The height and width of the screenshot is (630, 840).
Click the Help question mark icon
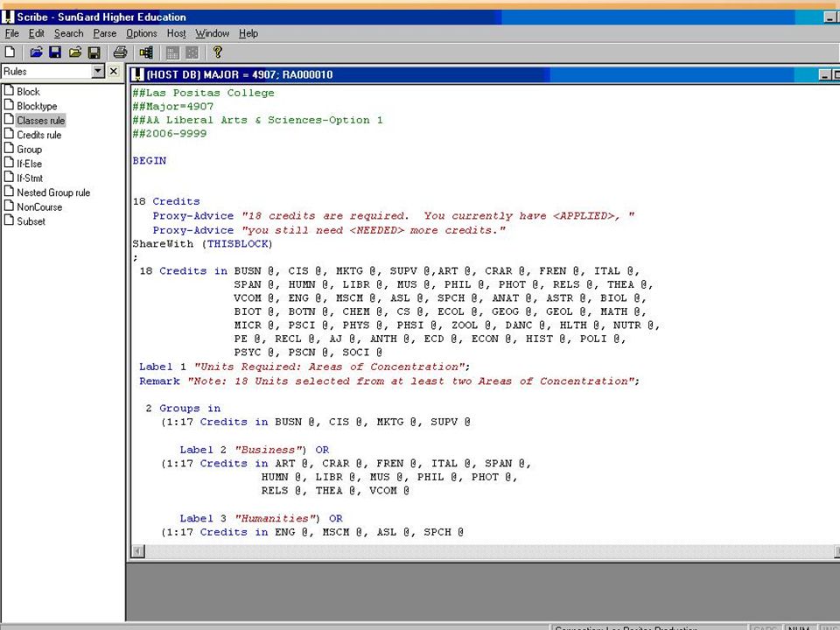pos(217,52)
